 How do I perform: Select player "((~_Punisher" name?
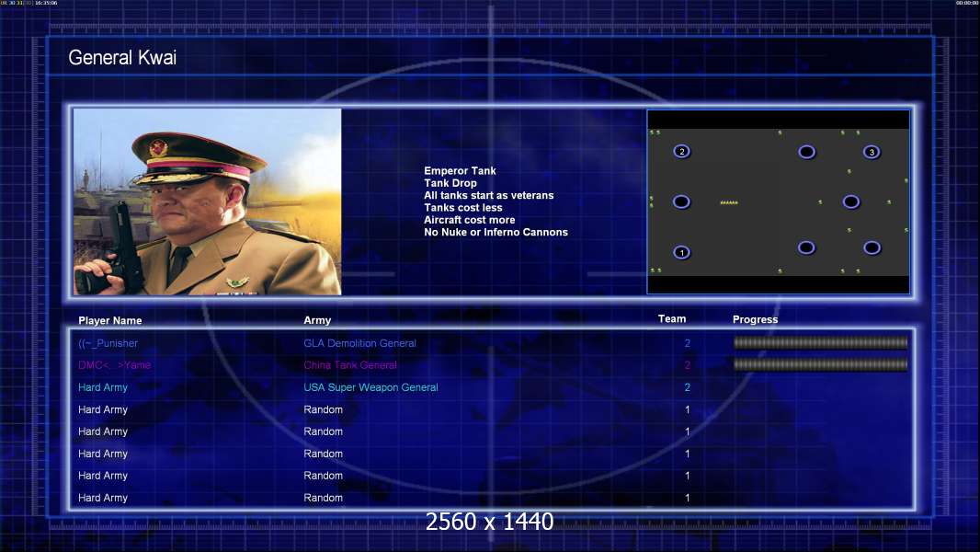[108, 343]
